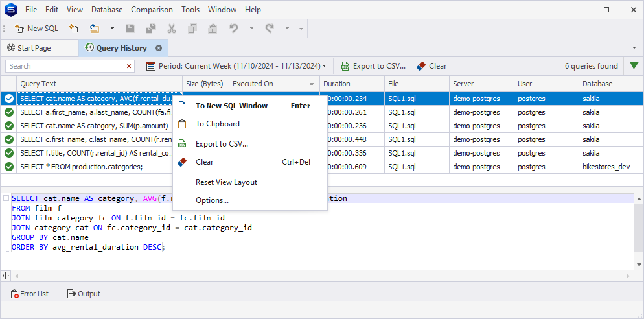This screenshot has width=644, height=319.
Task: Click the split view icon at bottom left
Action: [6, 275]
